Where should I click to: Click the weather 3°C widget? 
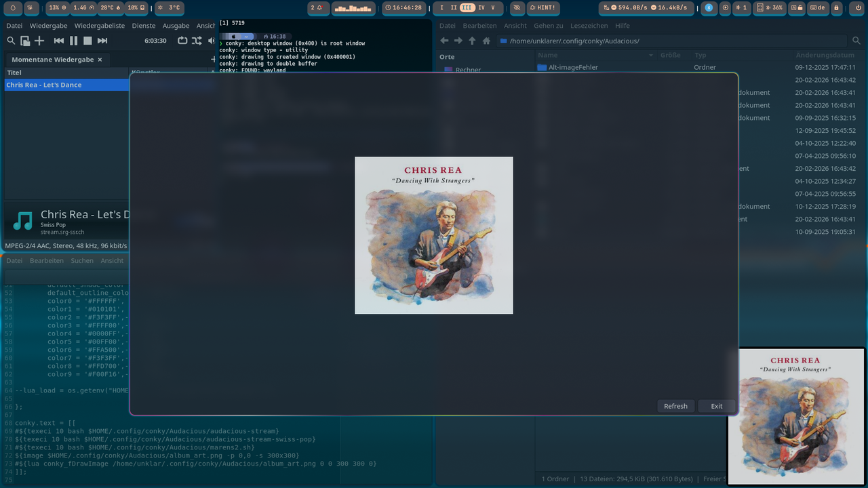coord(169,7)
